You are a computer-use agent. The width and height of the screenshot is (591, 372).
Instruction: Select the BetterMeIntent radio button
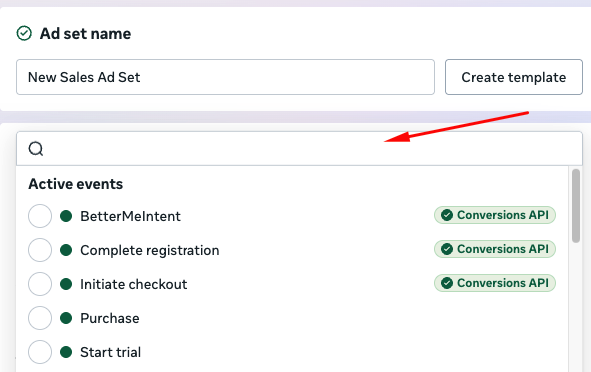point(40,216)
